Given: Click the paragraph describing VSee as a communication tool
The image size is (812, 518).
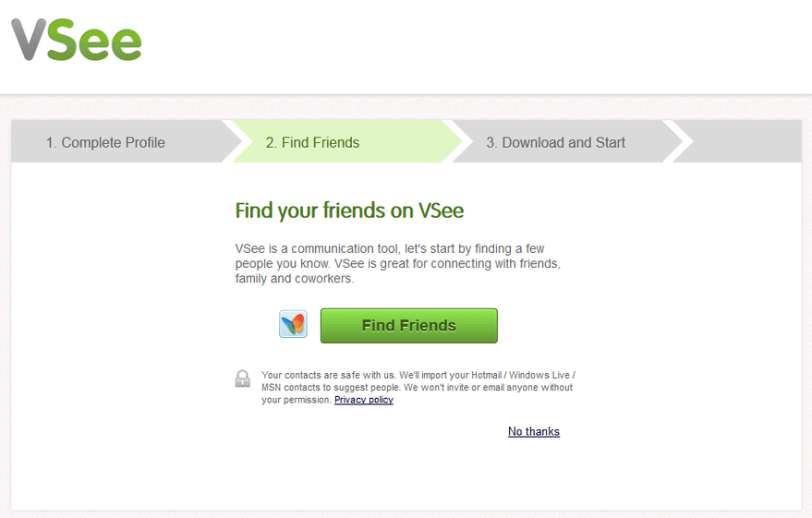Looking at the screenshot, I should pyautogui.click(x=398, y=263).
